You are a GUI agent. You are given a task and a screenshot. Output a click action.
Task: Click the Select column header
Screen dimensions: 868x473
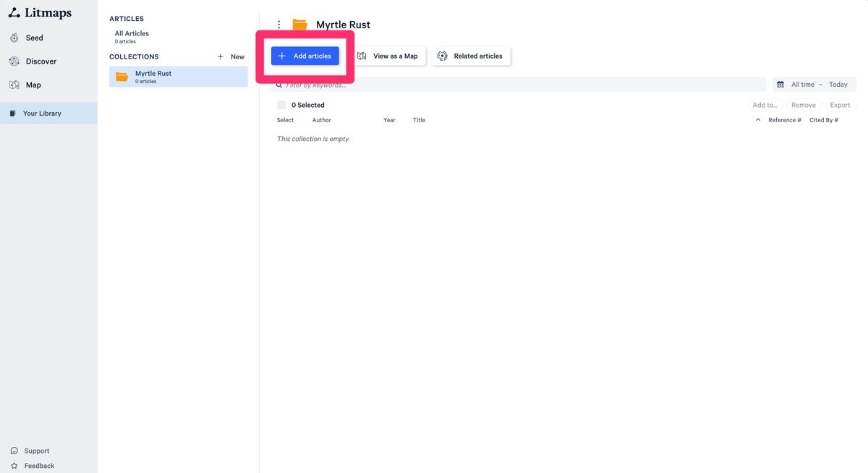pyautogui.click(x=286, y=120)
